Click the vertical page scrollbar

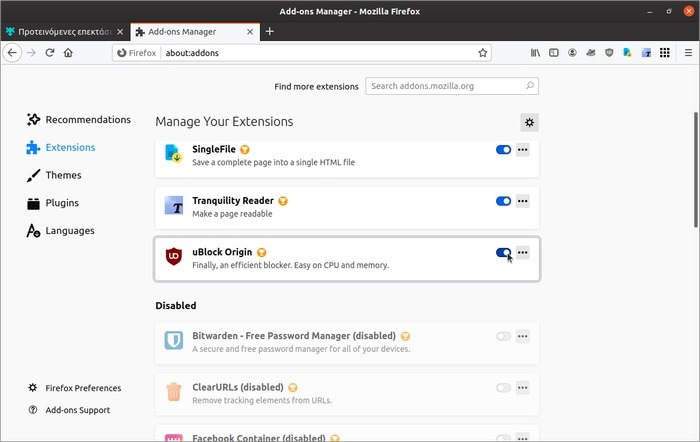[x=696, y=170]
